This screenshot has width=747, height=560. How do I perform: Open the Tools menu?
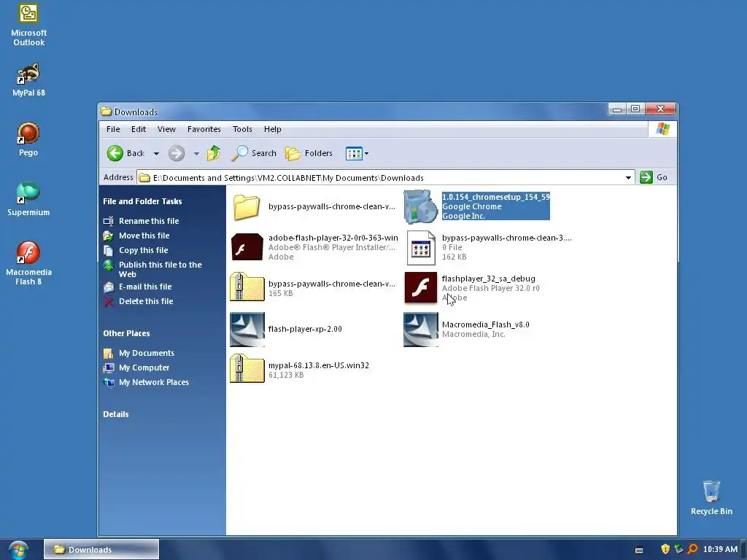point(242,129)
